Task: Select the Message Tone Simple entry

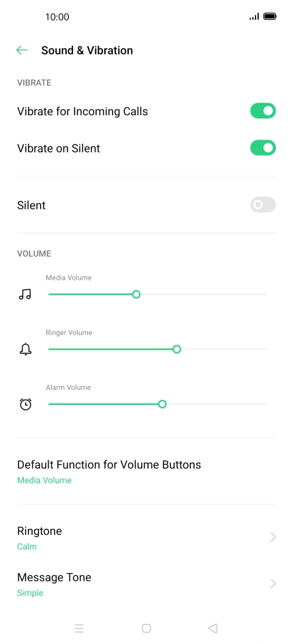Action: click(146, 584)
